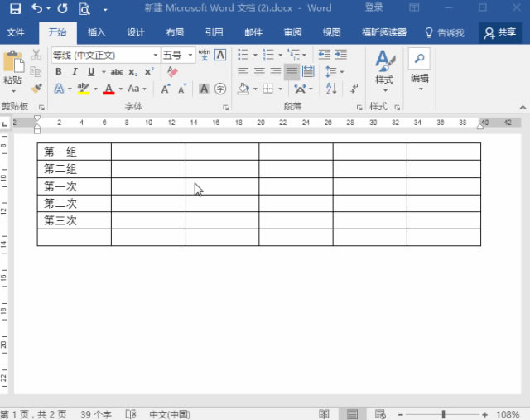Switch to the 引用 (References) tab

pos(214,32)
